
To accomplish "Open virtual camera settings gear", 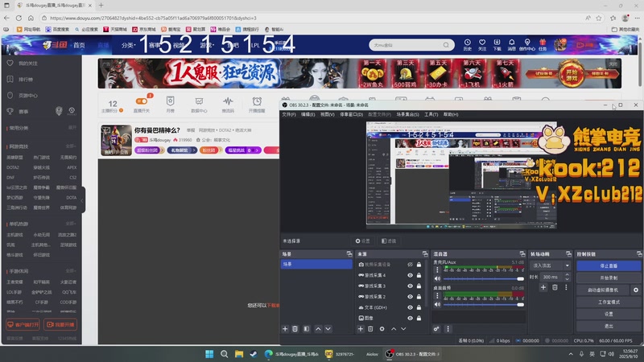I will coord(636,290).
